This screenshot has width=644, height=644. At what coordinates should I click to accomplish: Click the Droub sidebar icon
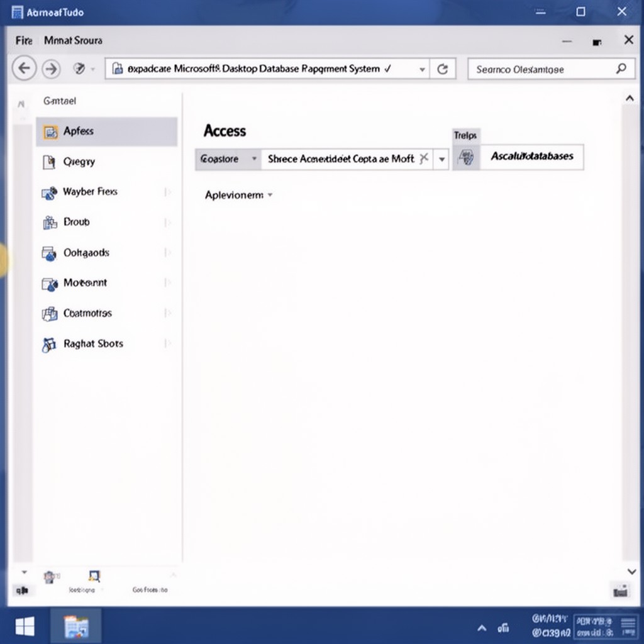[50, 223]
